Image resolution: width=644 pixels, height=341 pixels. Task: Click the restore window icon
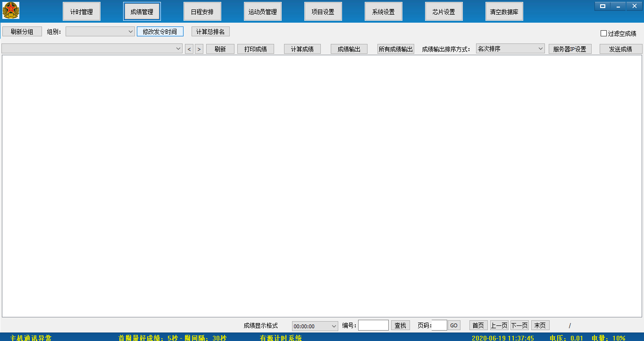[602, 6]
